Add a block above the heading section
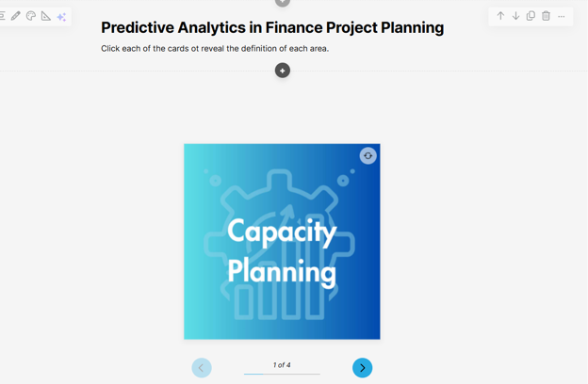The height and width of the screenshot is (384, 588). tap(283, 2)
